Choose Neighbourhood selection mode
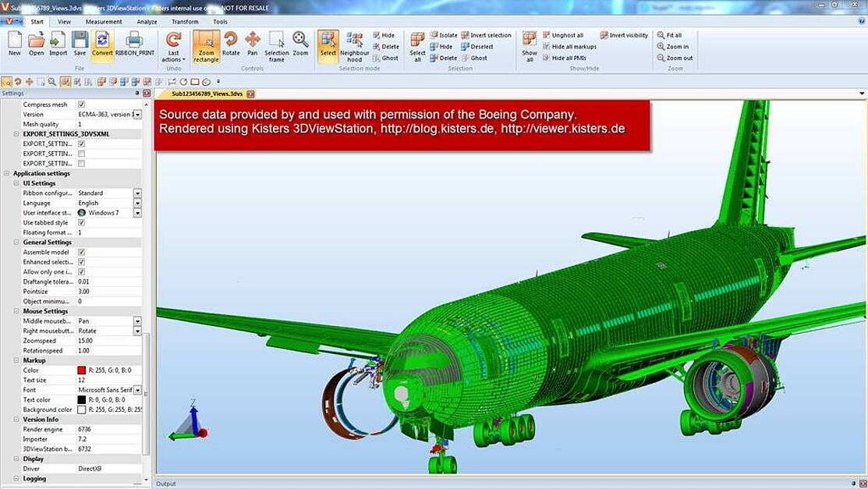 click(354, 47)
